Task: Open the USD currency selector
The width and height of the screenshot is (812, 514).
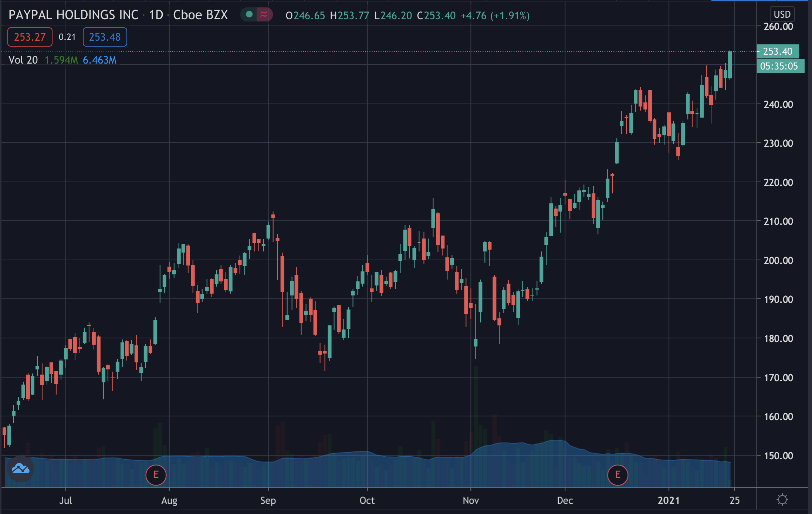Action: pyautogui.click(x=782, y=14)
